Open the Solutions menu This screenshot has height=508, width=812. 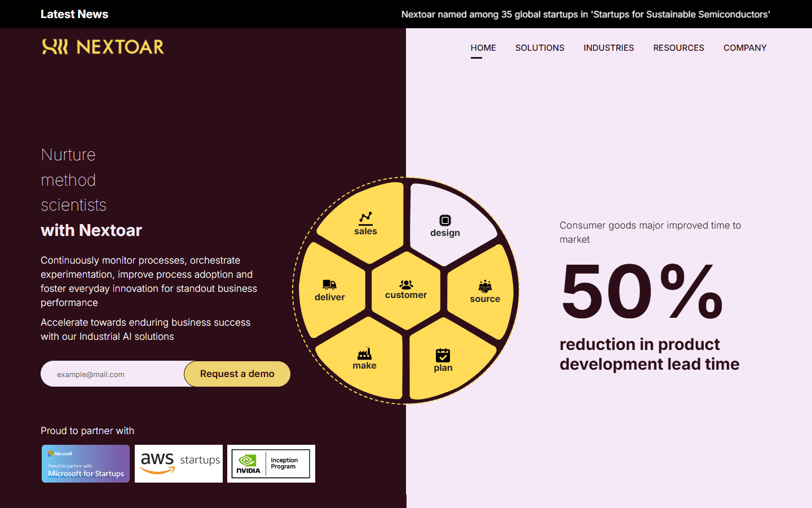pyautogui.click(x=540, y=48)
